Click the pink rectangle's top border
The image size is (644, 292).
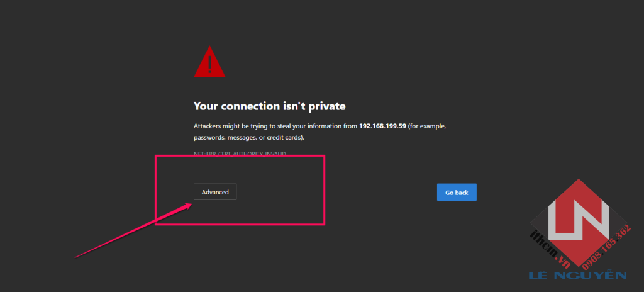click(239, 156)
